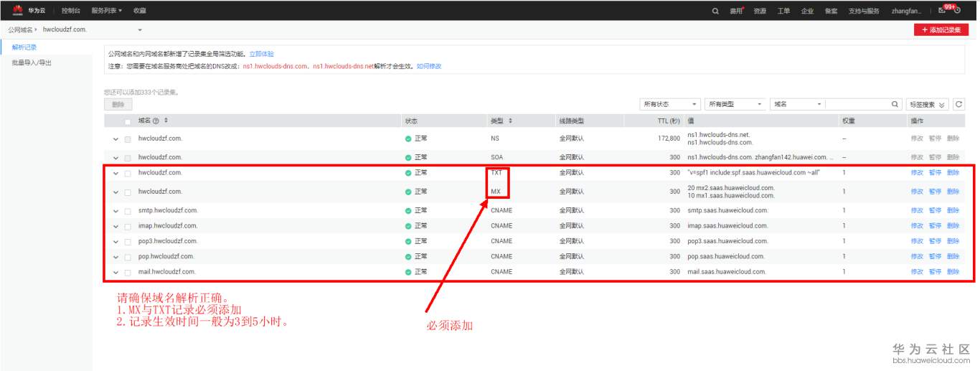This screenshot has height=371, width=980.
Task: Open the 域名 search field type dropdown
Action: (x=798, y=104)
